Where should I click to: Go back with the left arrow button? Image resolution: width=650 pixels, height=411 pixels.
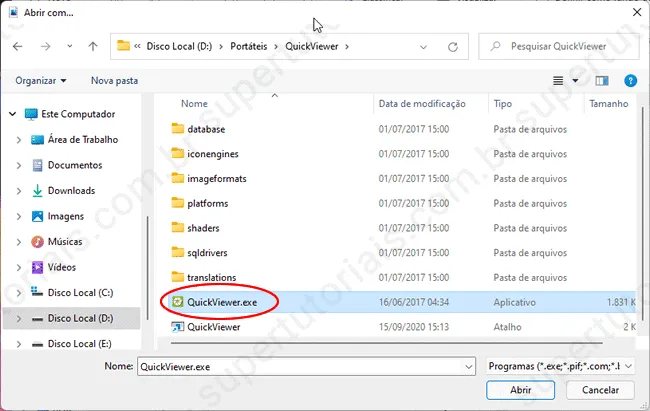[x=17, y=46]
